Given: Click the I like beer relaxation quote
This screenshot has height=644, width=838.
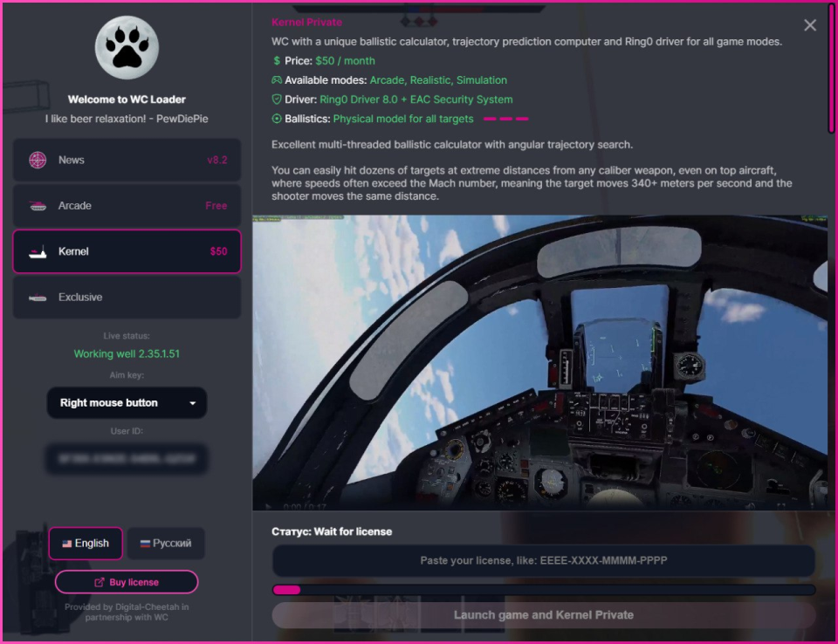Looking at the screenshot, I should tap(127, 119).
